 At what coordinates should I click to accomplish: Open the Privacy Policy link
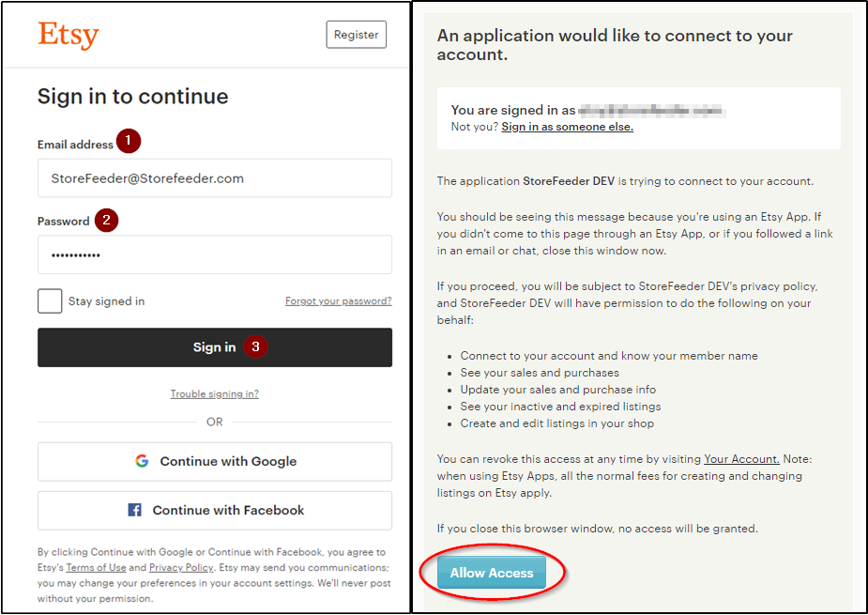(182, 566)
